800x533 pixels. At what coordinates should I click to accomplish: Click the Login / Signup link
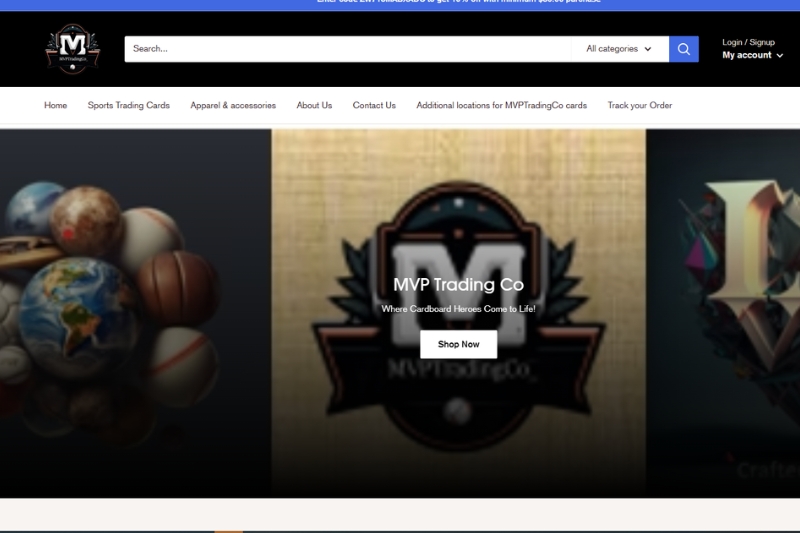(748, 42)
